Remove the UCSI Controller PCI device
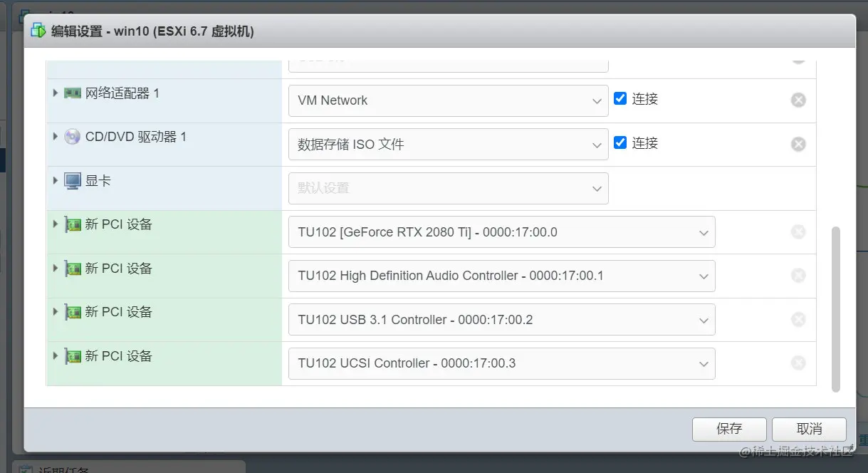Screen dimensions: 868x473 (x=798, y=363)
